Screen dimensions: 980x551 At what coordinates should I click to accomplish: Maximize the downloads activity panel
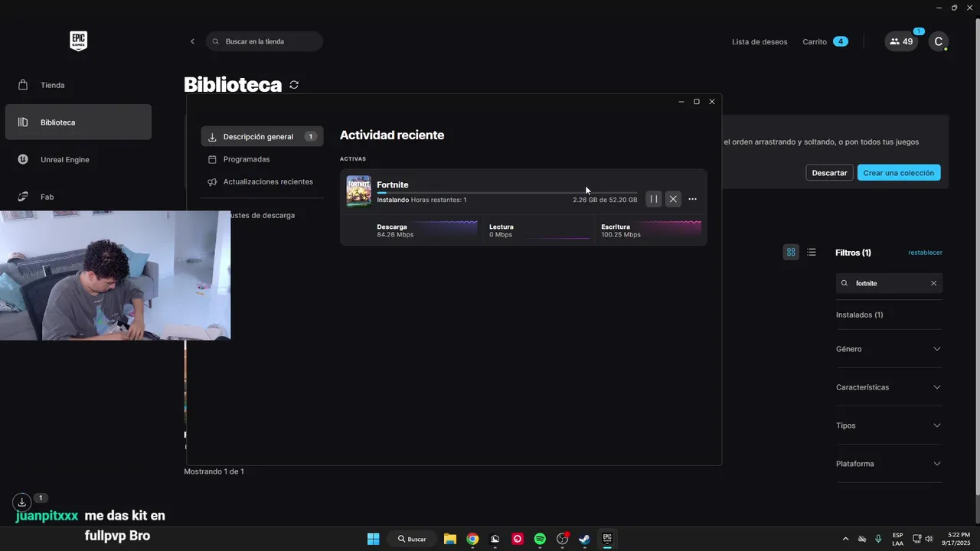coord(697,102)
